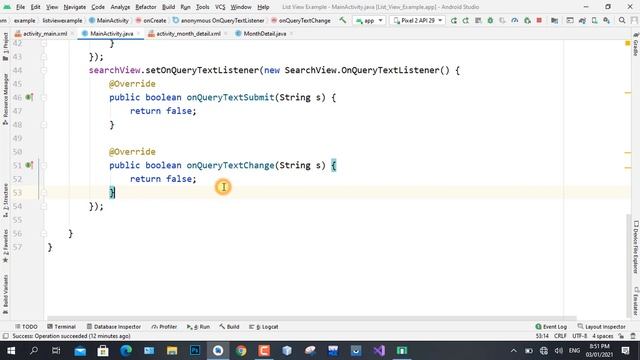
Task: Open the VCS menu
Action: coord(220,7)
